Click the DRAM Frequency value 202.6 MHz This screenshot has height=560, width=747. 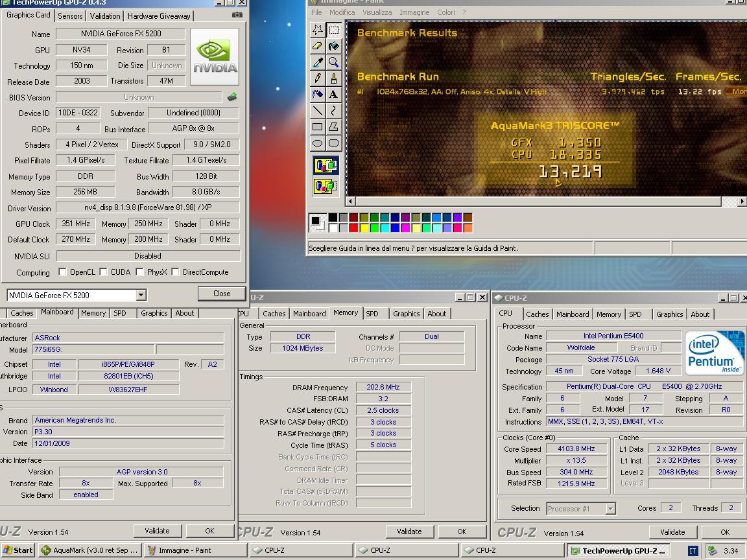point(383,387)
